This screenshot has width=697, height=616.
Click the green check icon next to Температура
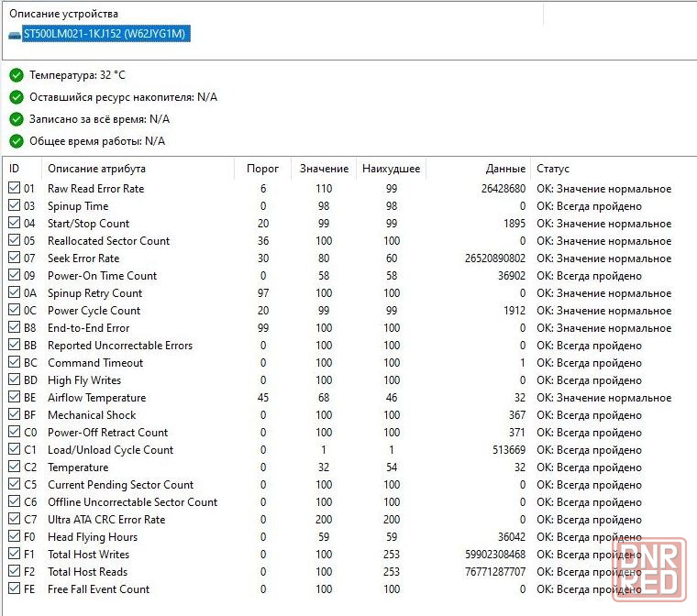17,75
